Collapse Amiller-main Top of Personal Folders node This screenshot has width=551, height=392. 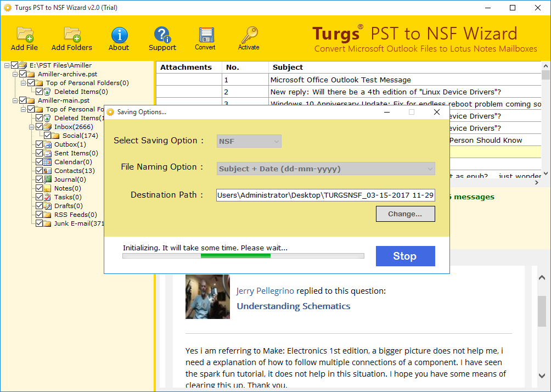[x=23, y=109]
